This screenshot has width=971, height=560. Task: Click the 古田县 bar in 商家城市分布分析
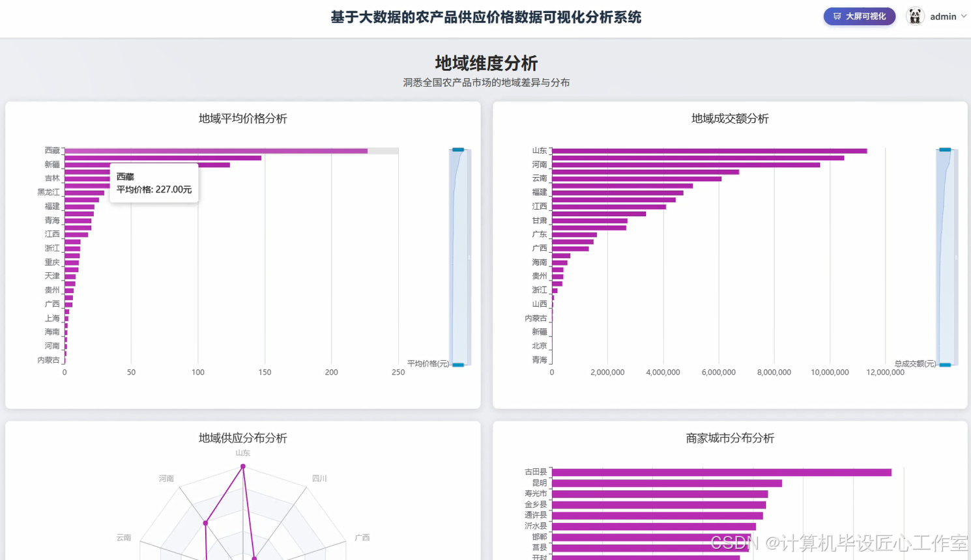coord(721,472)
